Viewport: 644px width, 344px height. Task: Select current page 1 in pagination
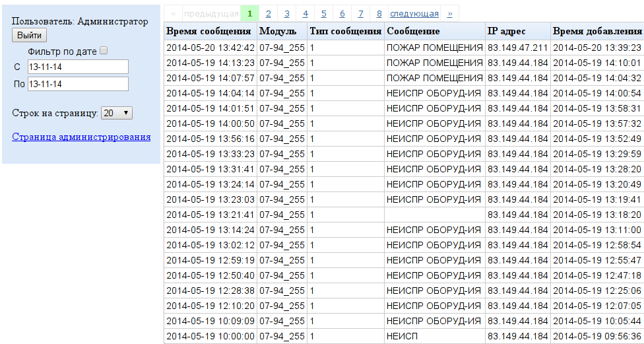point(249,13)
